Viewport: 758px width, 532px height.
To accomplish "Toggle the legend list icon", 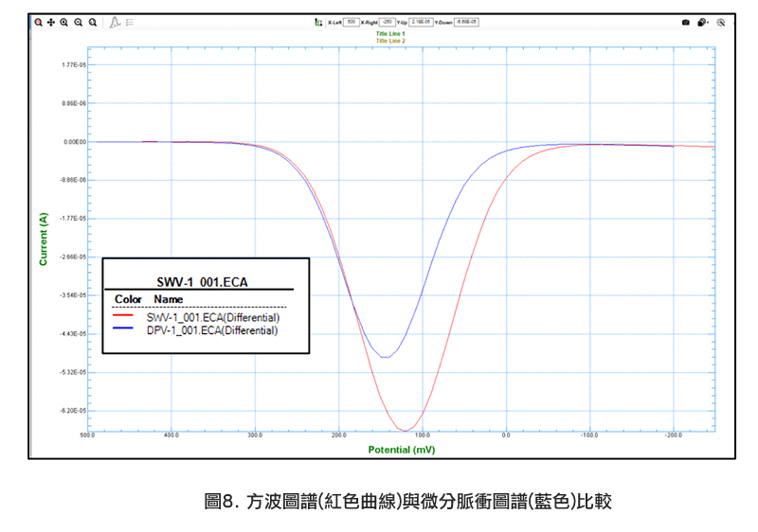I will (129, 21).
